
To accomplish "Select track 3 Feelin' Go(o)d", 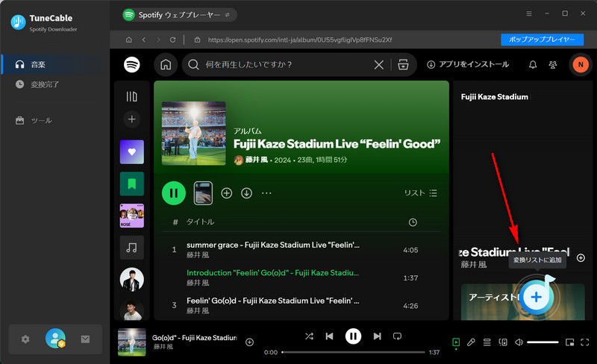I will 301,305.
